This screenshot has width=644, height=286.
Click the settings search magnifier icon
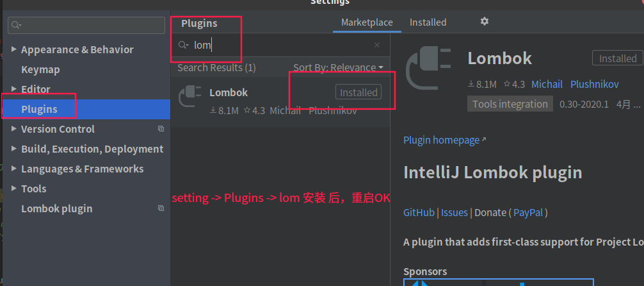(17, 25)
